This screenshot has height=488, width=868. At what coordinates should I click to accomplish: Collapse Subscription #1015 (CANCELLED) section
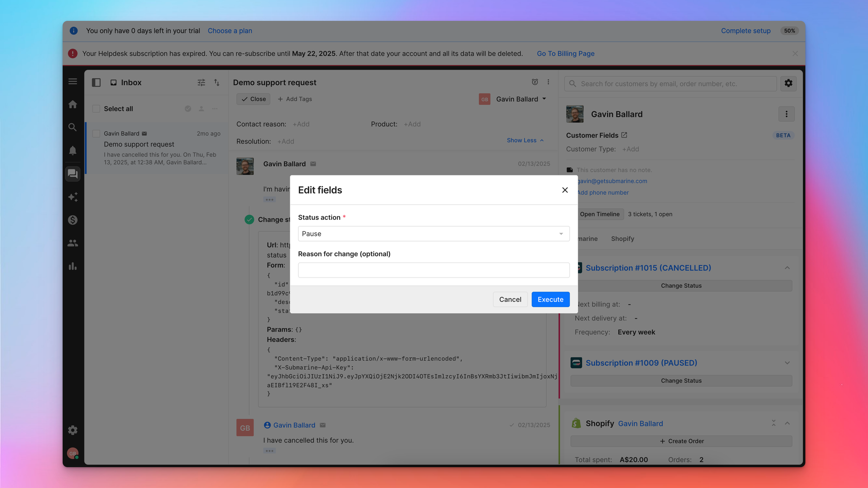(x=787, y=268)
